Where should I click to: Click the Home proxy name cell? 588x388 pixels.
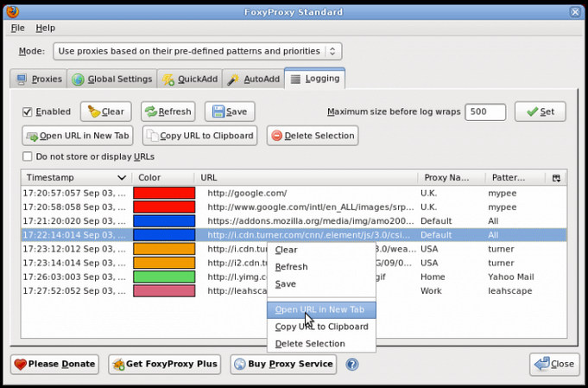coord(433,277)
